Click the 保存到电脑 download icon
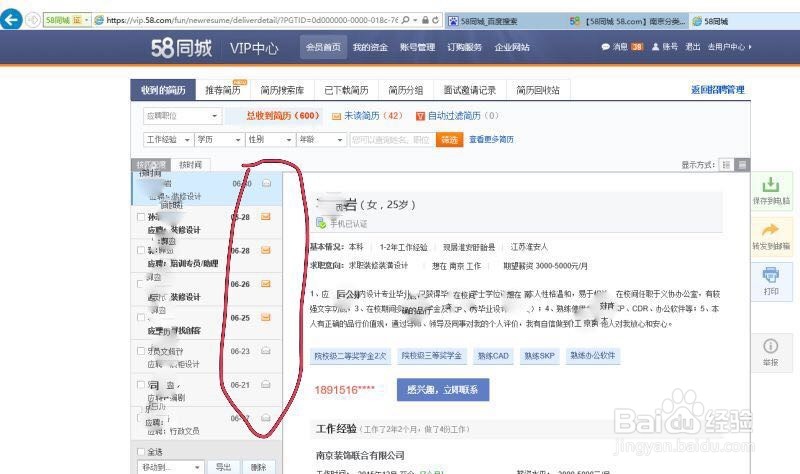The image size is (800, 474). [770, 184]
